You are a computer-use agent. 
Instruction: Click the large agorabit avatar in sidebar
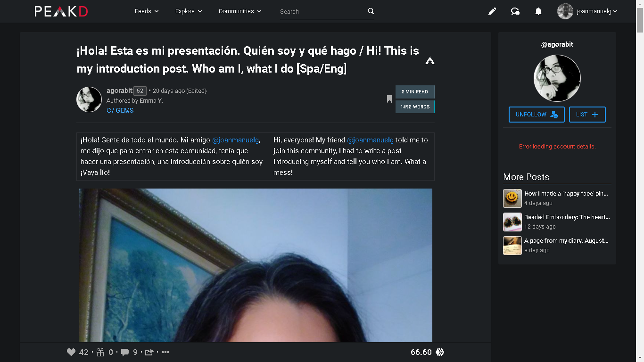[557, 78]
